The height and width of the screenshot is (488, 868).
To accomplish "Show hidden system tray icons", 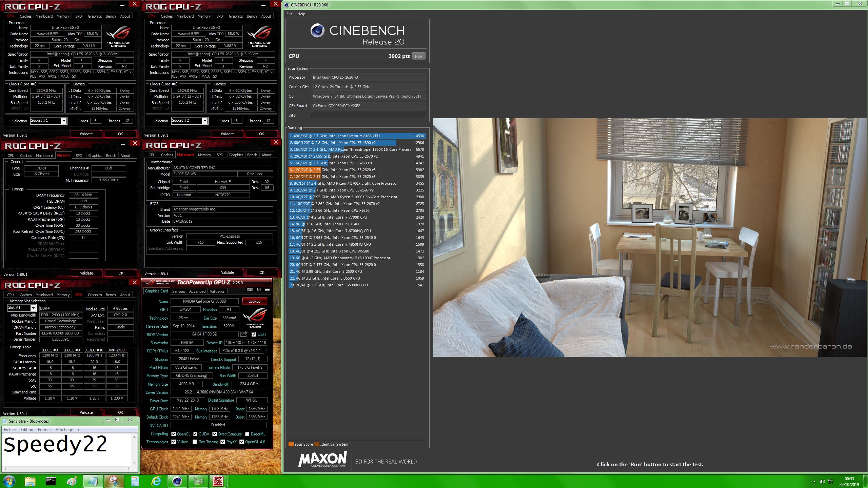I will [x=814, y=482].
